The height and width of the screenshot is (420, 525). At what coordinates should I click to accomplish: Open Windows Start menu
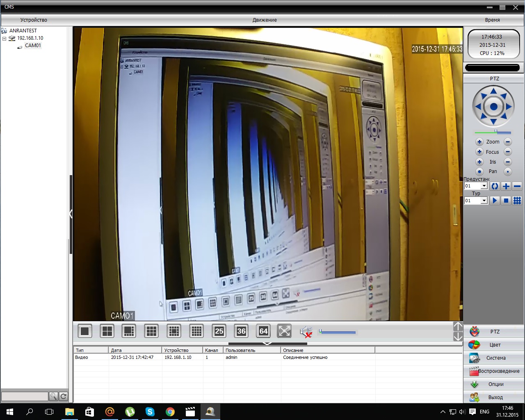(x=10, y=412)
